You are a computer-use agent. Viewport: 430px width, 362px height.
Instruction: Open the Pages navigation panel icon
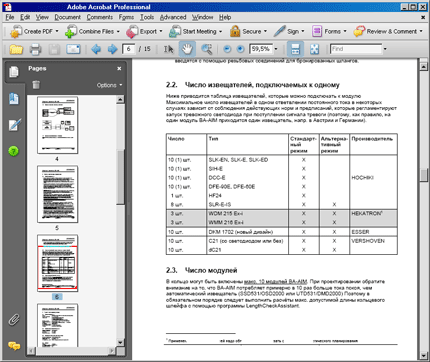[14, 71]
